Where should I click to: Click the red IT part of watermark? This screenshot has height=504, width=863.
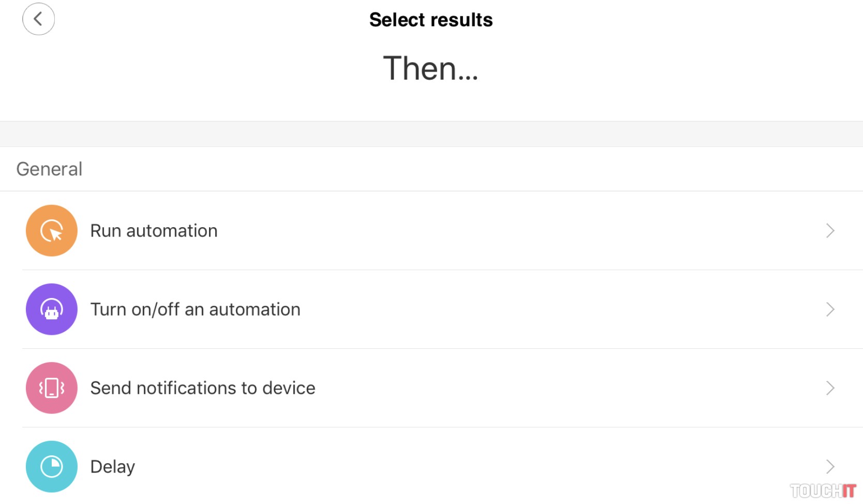[849, 491]
